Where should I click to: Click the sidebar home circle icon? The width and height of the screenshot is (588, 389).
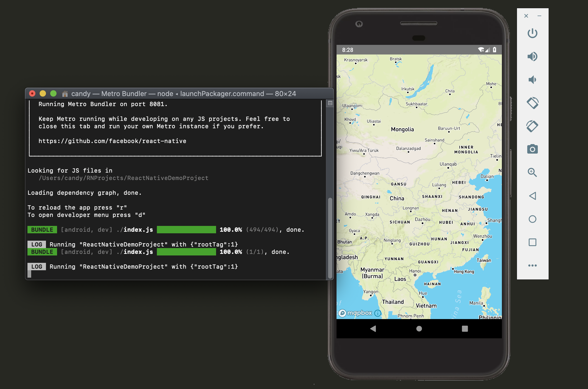pos(532,219)
